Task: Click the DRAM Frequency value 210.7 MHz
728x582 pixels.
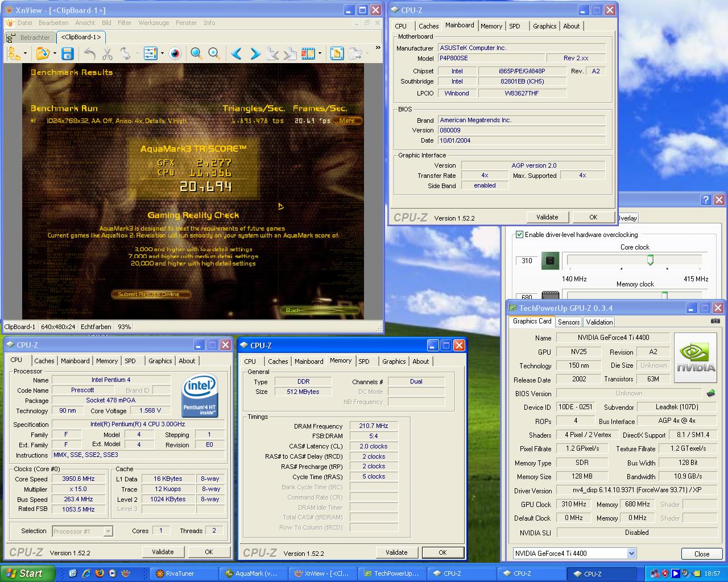Action: tap(373, 426)
